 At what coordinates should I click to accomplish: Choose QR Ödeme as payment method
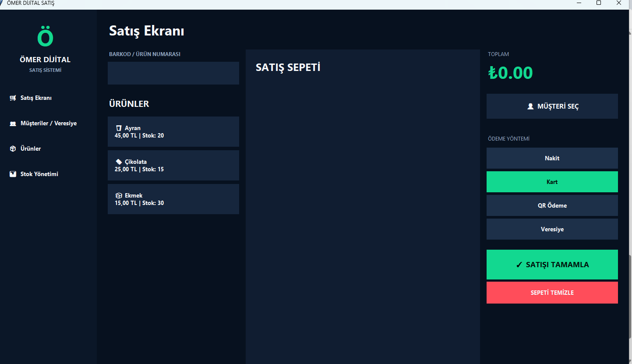[552, 205]
